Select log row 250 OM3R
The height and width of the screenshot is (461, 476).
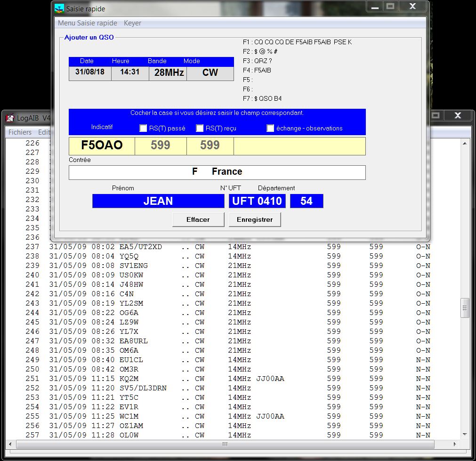228,369
